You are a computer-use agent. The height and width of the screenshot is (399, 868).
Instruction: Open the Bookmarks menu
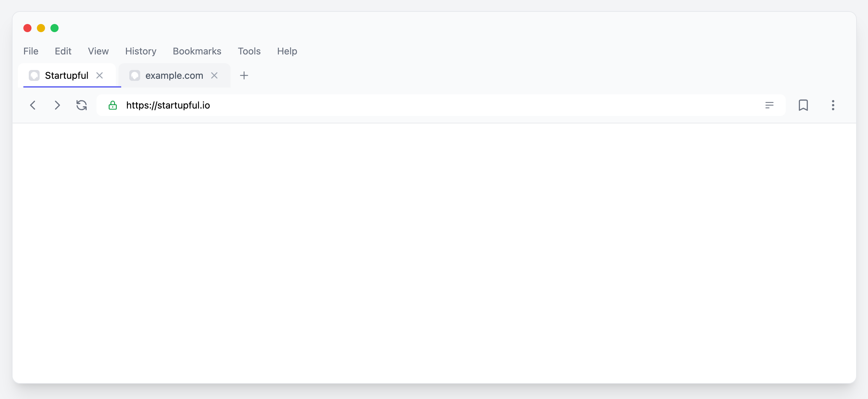pyautogui.click(x=197, y=51)
